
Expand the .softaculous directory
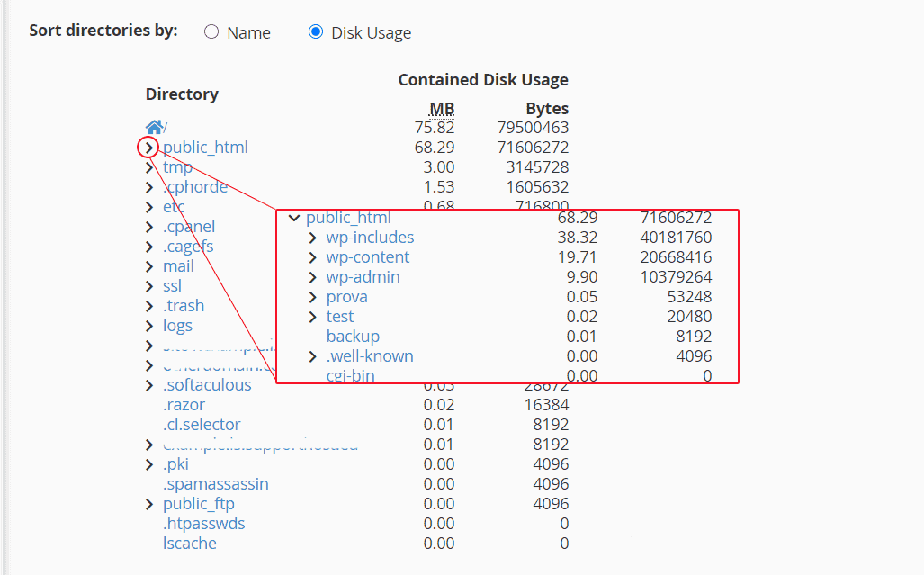pos(150,384)
